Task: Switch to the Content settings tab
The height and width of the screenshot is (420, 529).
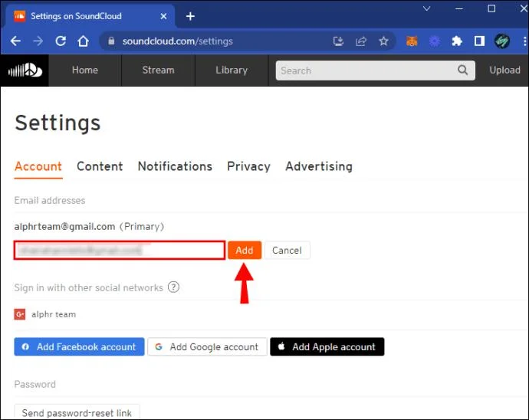Action: tap(100, 166)
